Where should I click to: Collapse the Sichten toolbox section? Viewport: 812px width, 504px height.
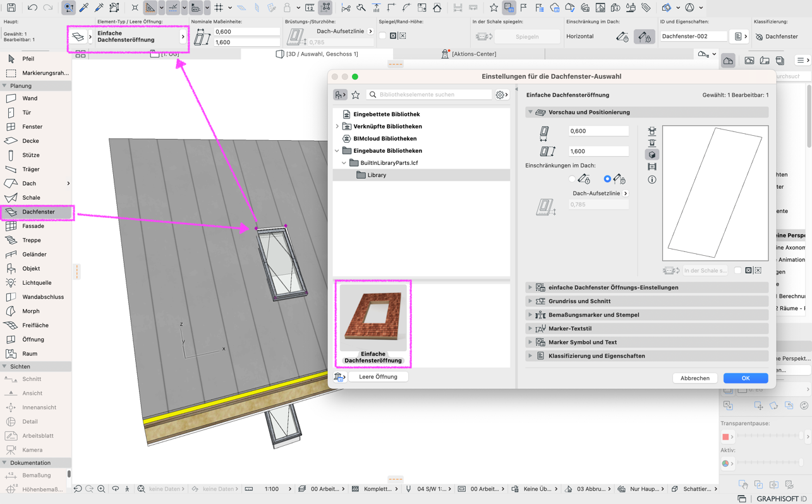[x=4, y=366]
